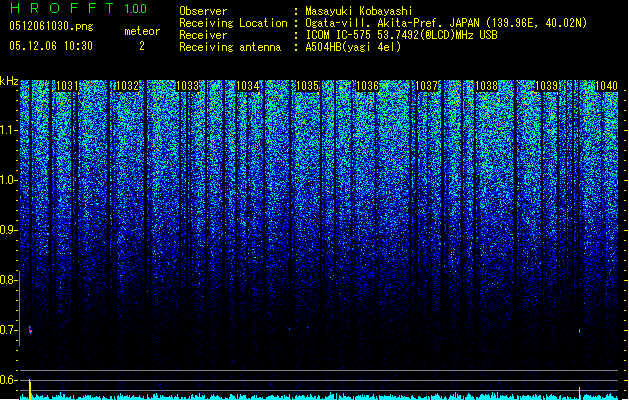Click the 1032 time marker
Image resolution: width=629 pixels, height=400 pixels.
coord(127,86)
